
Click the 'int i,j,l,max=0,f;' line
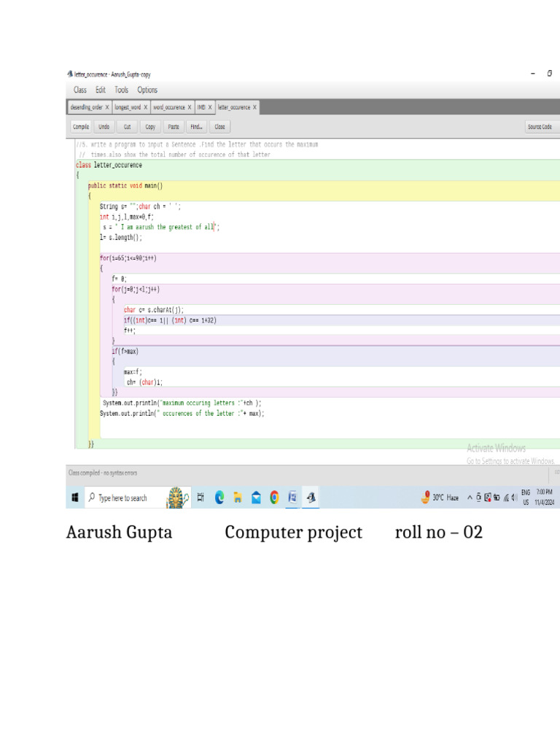127,217
